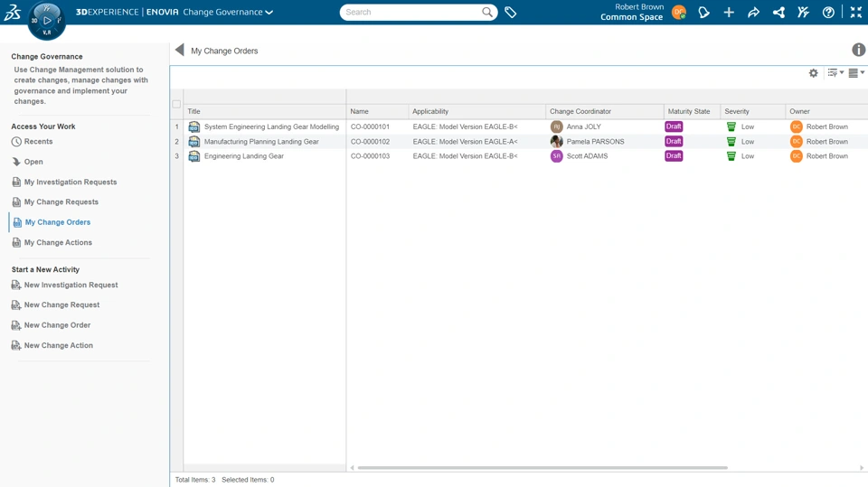The image size is (868, 487).
Task: Click owner avatar in CO-0000103 row
Action: [x=796, y=156]
